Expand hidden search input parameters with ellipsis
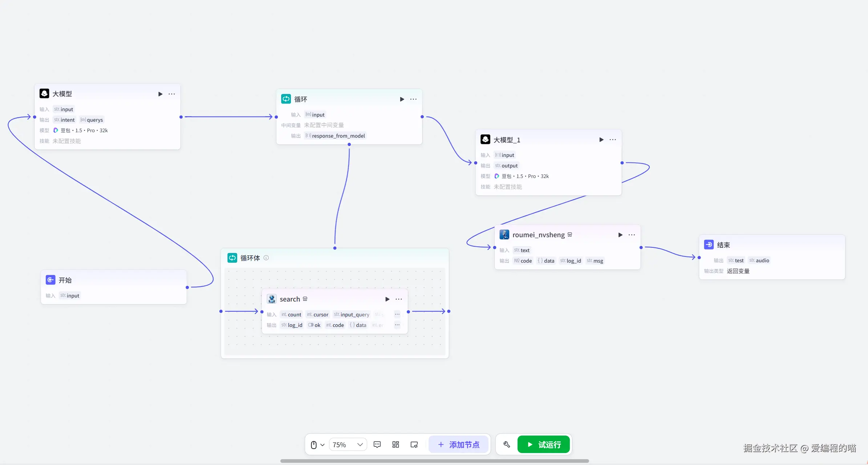868x465 pixels. point(397,315)
